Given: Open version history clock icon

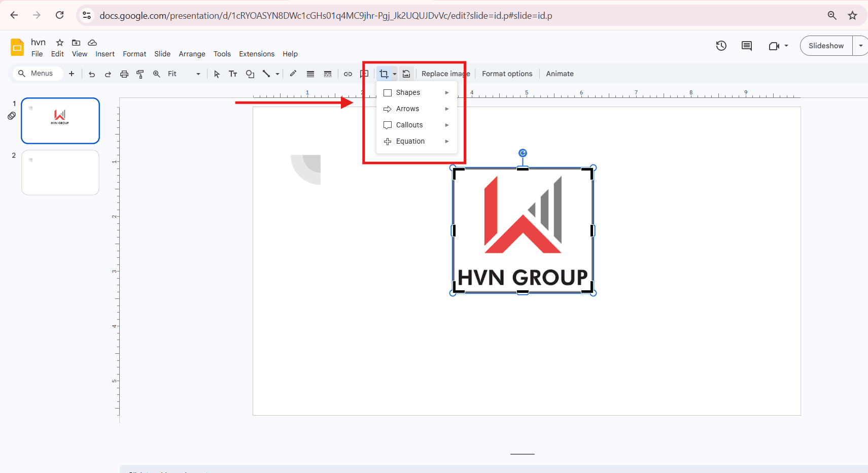Looking at the screenshot, I should (721, 46).
